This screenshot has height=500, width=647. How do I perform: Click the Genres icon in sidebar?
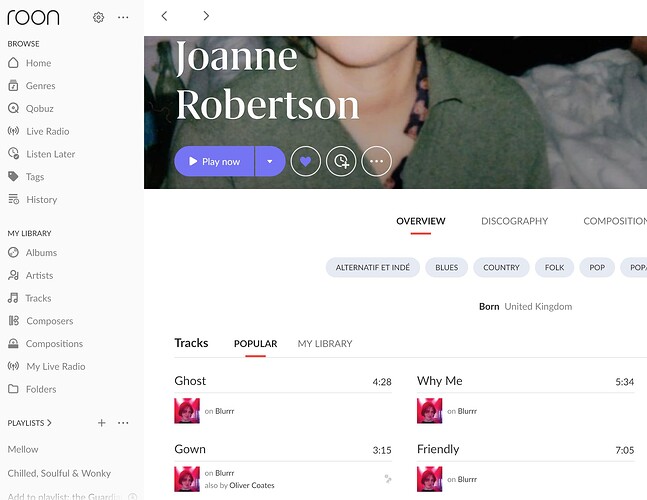click(13, 85)
